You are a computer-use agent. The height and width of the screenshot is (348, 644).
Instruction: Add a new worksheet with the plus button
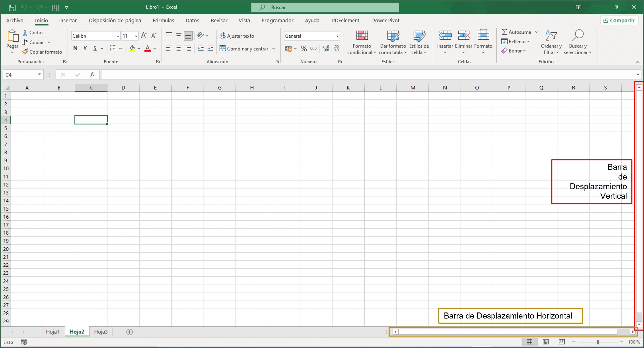tap(130, 332)
